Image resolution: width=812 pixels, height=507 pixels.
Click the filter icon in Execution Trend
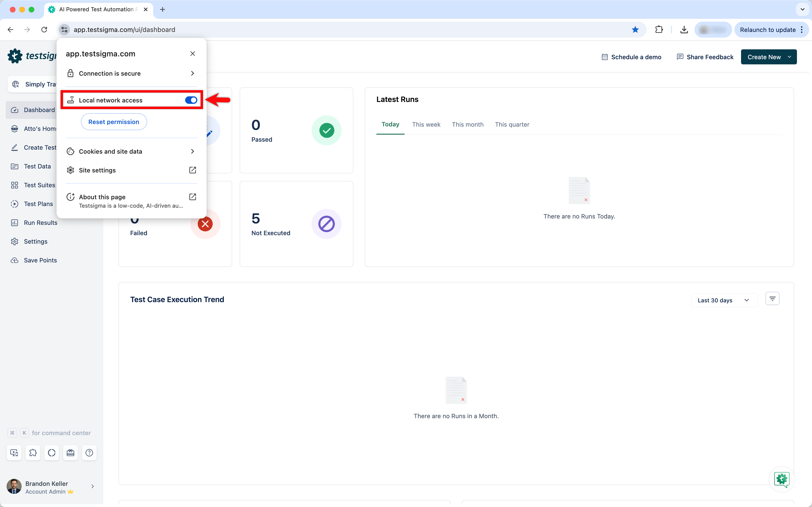click(x=772, y=298)
